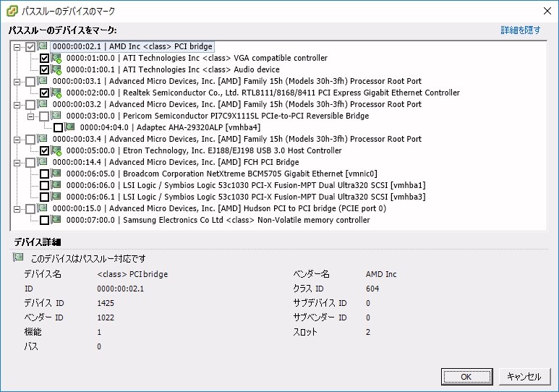Uncheck the Etron USB 3.0 Host Controller
Viewport: 559px width, 392px height.
pos(44,150)
